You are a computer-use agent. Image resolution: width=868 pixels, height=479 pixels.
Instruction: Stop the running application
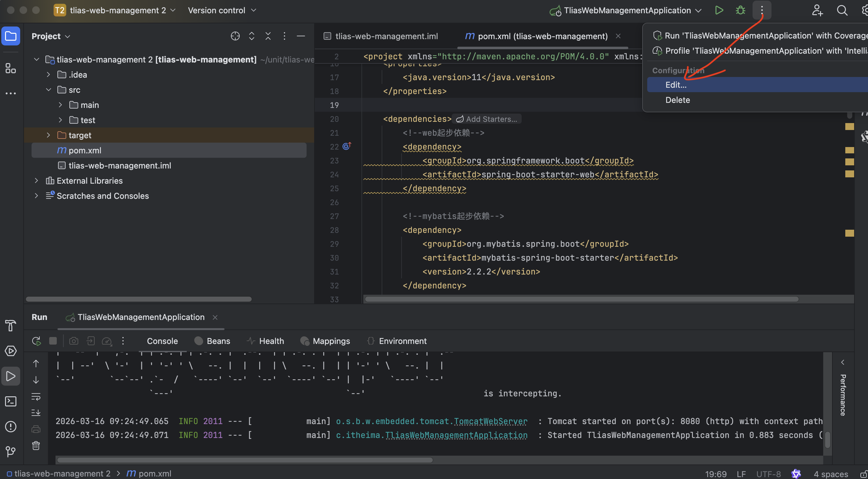click(x=53, y=341)
